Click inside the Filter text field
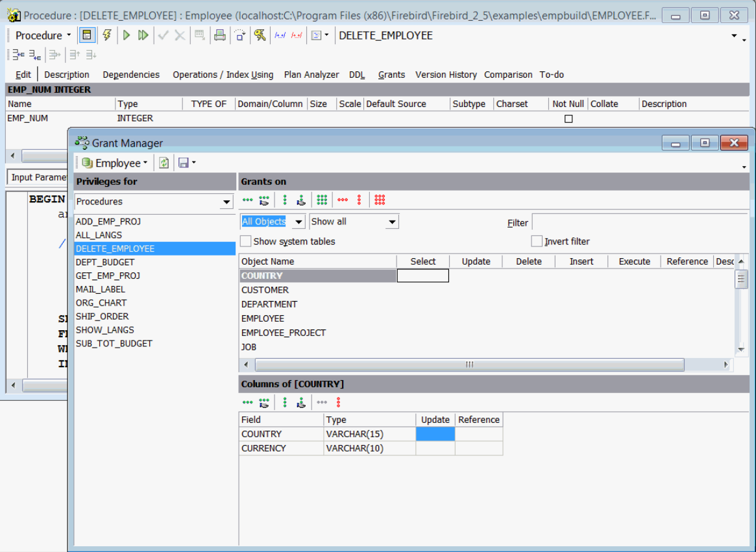Screen dimensions: 756x552 pos(639,222)
